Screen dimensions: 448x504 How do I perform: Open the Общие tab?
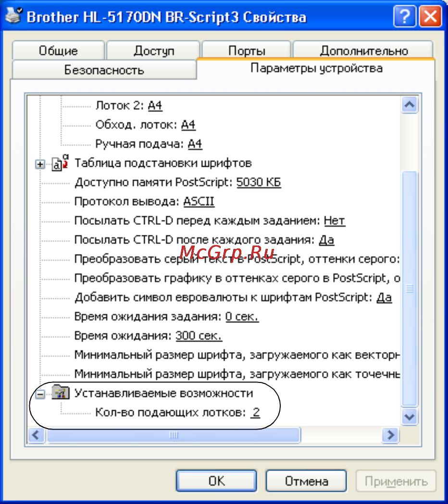click(58, 50)
